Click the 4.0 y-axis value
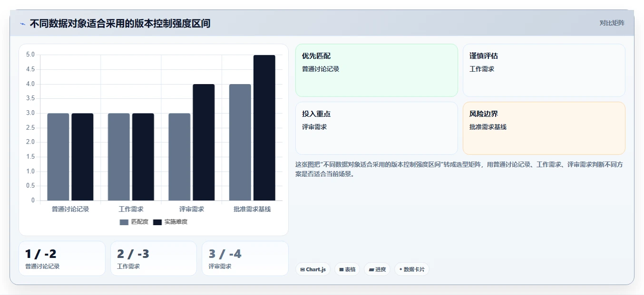Image resolution: width=644 pixels, height=295 pixels. [30, 84]
